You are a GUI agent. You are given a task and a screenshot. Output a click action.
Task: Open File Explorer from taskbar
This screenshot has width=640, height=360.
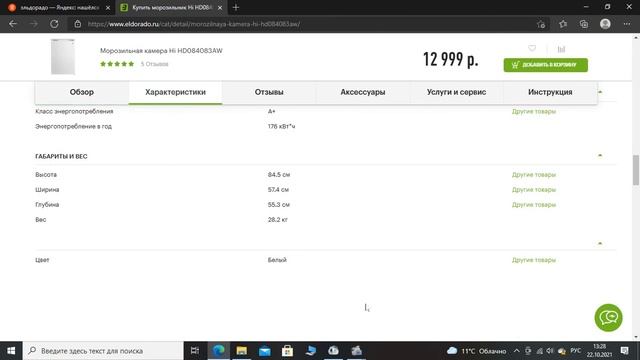(242, 351)
